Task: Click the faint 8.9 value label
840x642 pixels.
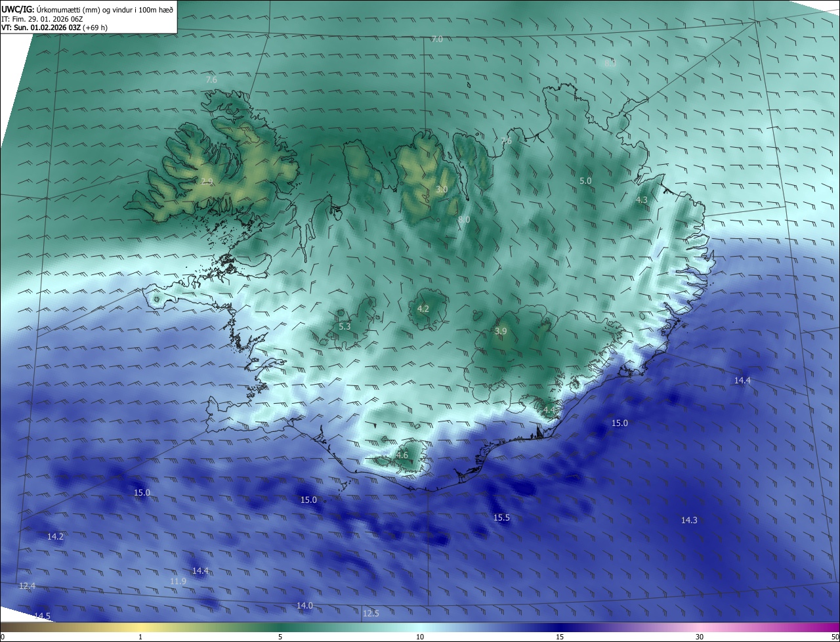Action: click(x=610, y=63)
